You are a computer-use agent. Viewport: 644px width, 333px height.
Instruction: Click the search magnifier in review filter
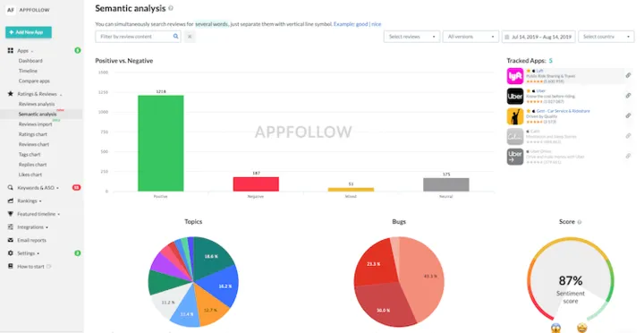tap(175, 36)
